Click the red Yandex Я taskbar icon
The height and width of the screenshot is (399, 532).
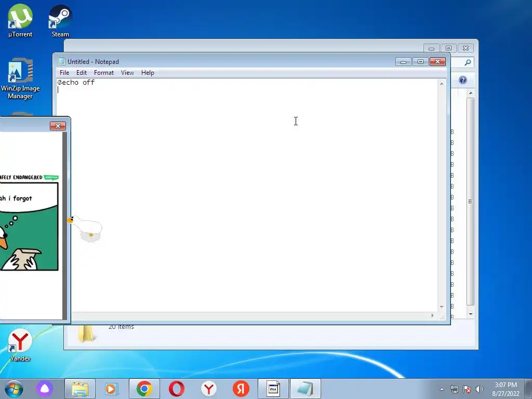point(241,389)
